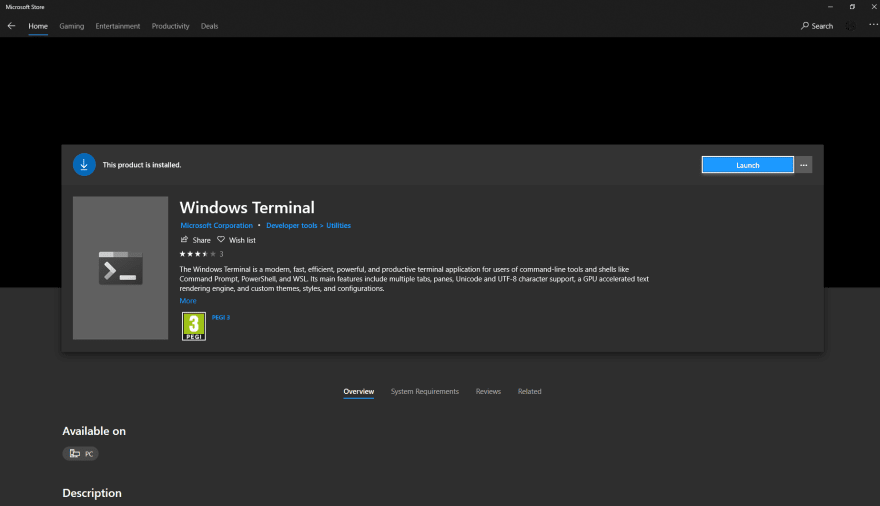Select the Overview tab
Image resolution: width=880 pixels, height=506 pixels.
tap(359, 392)
